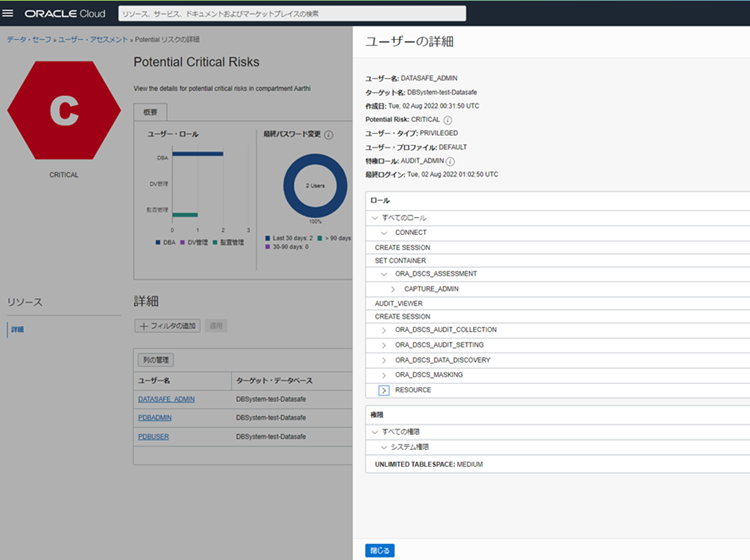Expand the ORA_DSCS_MASKING role node
This screenshot has height=560, width=750.
click(384, 375)
